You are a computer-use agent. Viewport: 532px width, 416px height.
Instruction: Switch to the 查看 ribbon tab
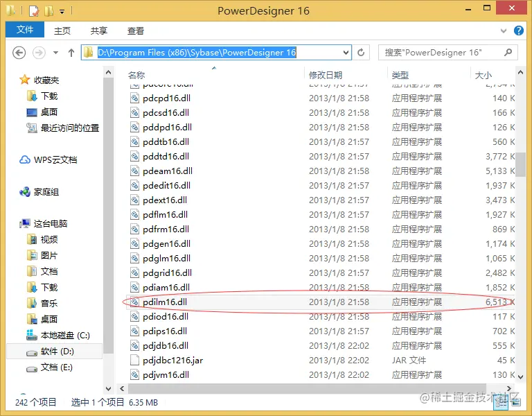[135, 31]
